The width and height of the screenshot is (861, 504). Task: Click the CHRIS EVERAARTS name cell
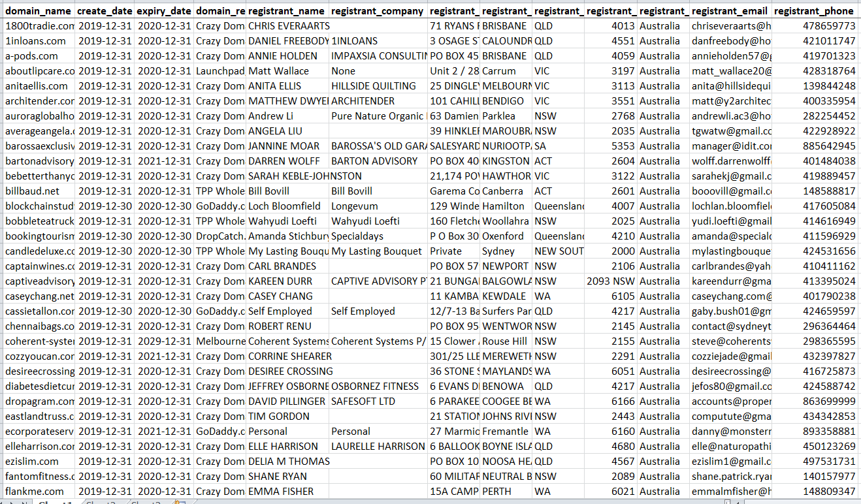point(287,26)
